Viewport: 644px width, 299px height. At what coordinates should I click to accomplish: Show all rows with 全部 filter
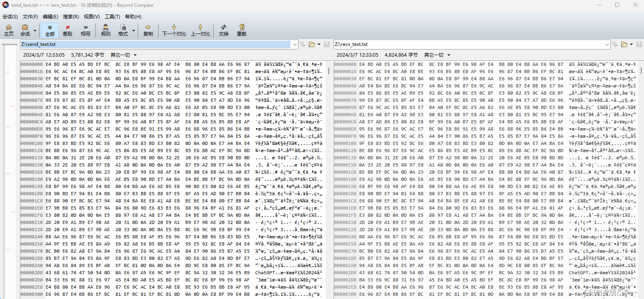(x=50, y=30)
